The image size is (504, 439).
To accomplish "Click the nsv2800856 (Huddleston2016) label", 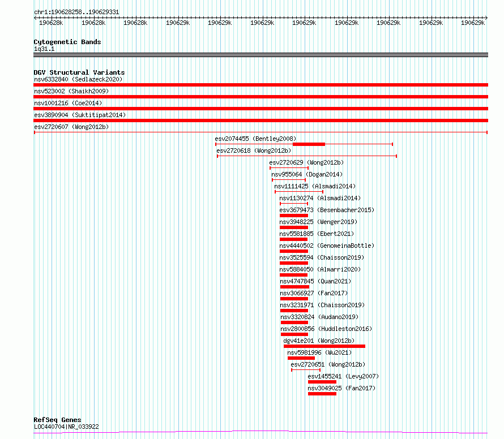I will 326,329.
